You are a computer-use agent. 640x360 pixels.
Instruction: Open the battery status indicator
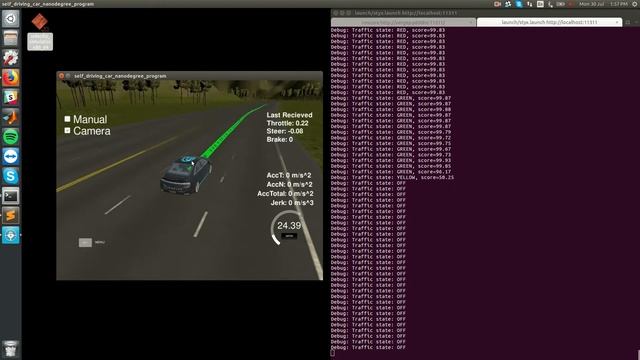(x=561, y=4)
